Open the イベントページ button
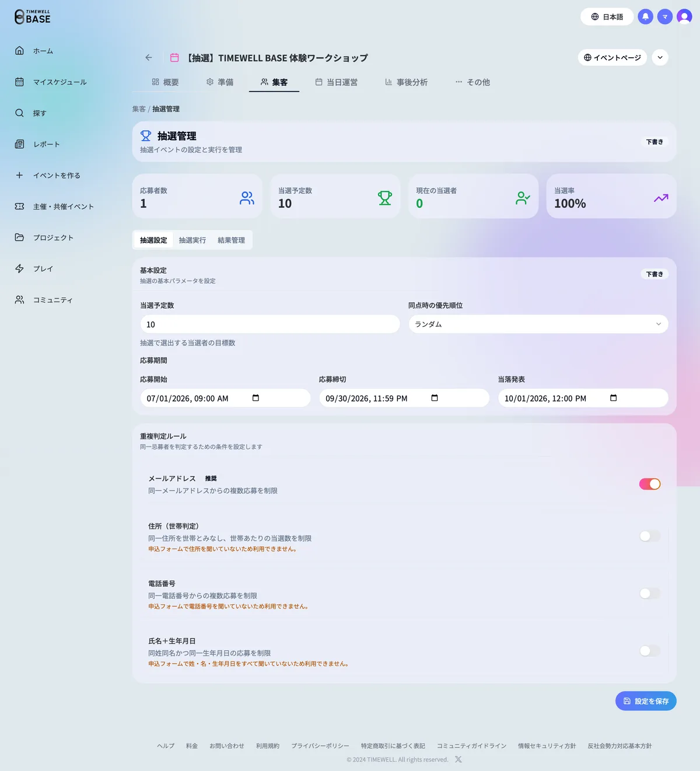 [612, 57]
